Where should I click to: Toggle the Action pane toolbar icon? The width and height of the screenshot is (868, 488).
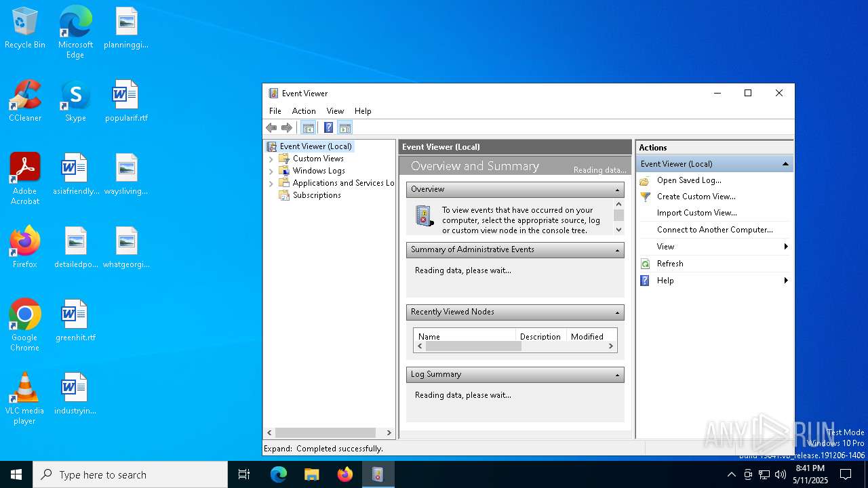click(345, 127)
